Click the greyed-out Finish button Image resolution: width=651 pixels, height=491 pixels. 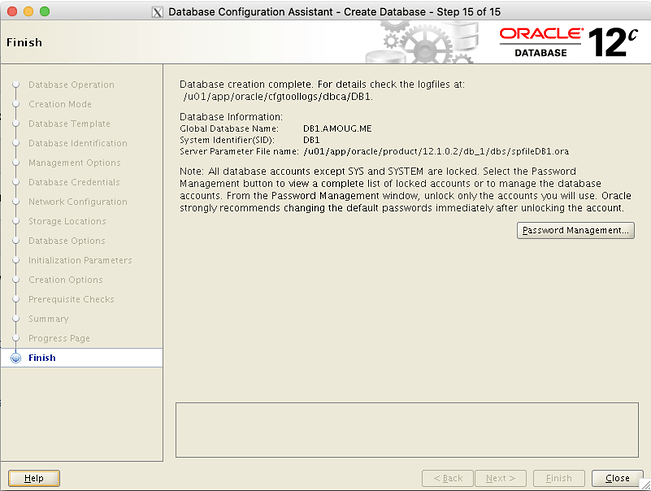(559, 478)
